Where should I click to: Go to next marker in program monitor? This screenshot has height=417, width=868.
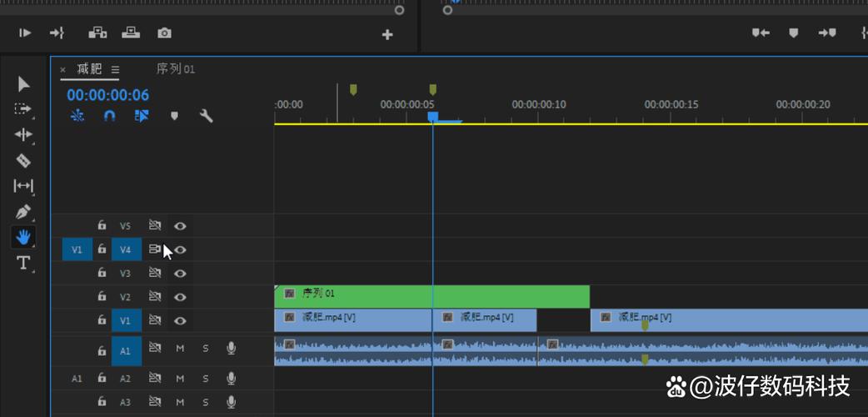(x=827, y=33)
